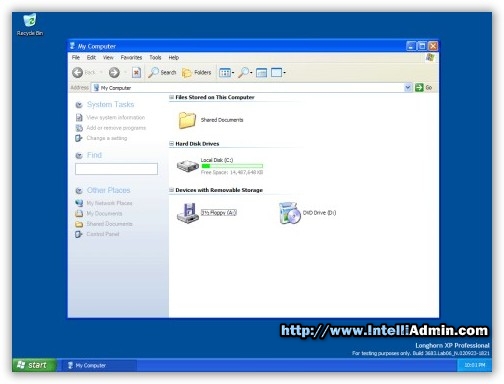Screen dimensions: 504x384
Task: Collapse Files Stored on This Computer group
Action: (x=171, y=97)
